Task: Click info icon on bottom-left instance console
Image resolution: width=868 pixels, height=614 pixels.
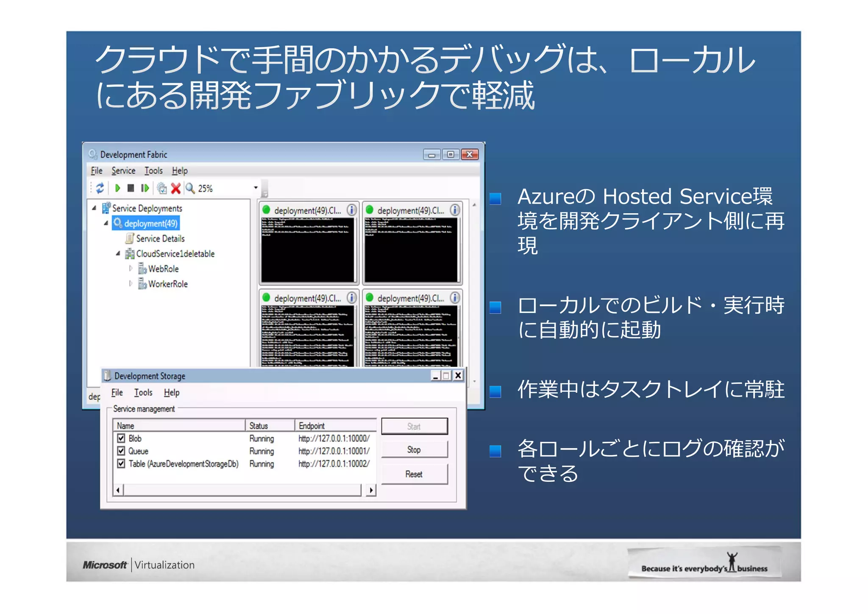Action: point(352,298)
